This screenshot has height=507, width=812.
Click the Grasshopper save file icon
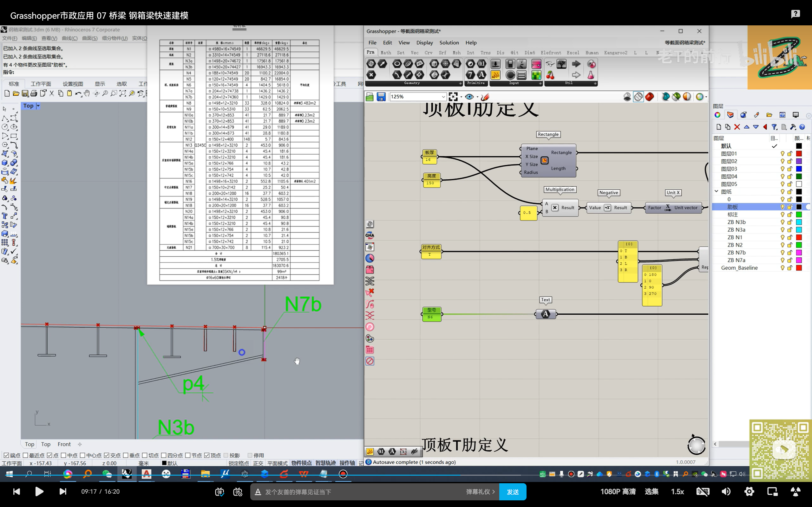point(381,97)
